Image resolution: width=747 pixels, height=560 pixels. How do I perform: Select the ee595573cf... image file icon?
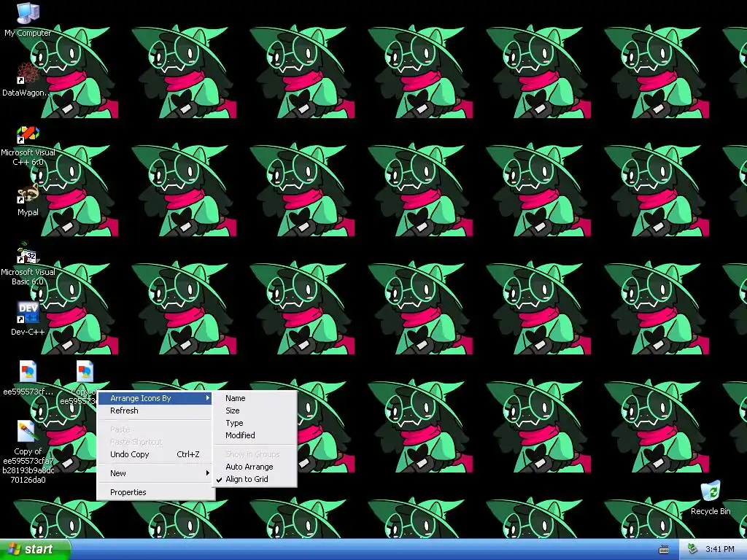click(28, 372)
